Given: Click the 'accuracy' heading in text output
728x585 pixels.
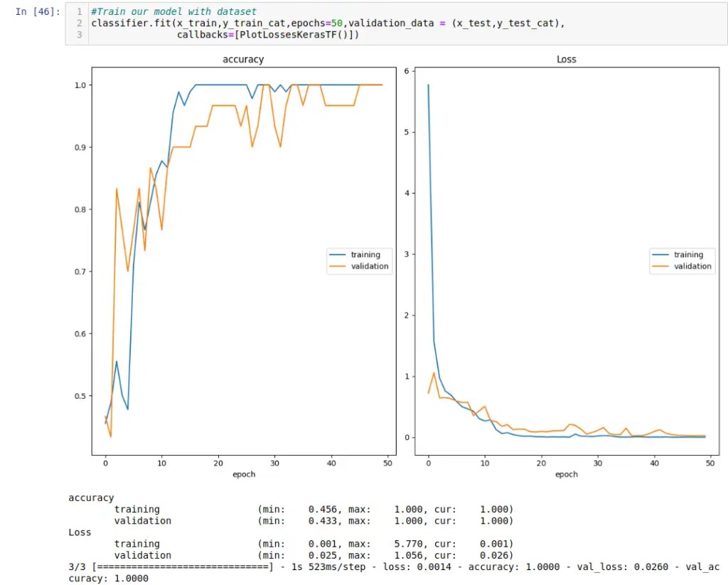Looking at the screenshot, I should (x=91, y=498).
